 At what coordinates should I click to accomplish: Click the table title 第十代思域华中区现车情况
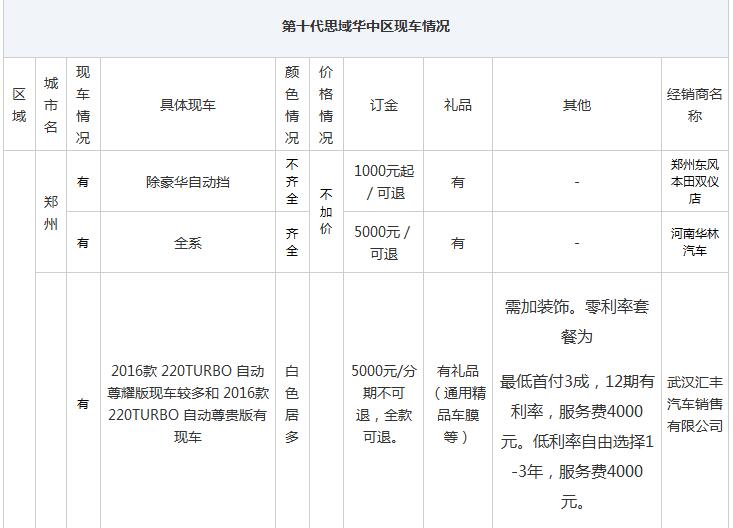pos(366,26)
